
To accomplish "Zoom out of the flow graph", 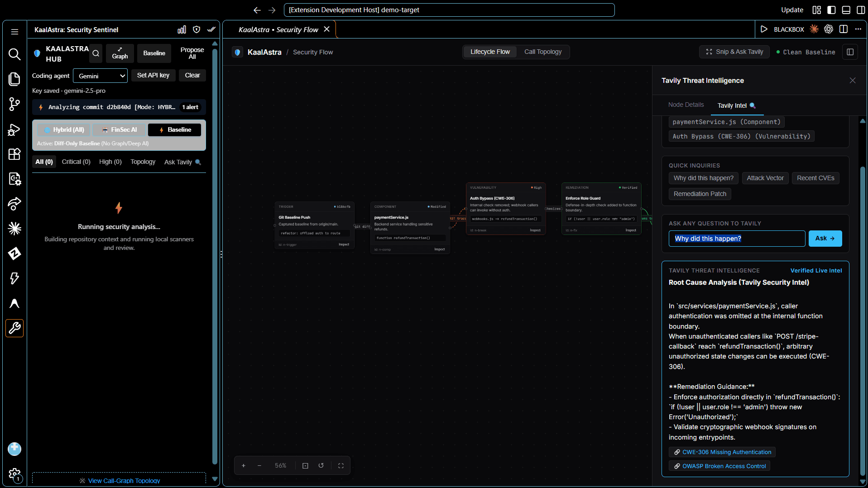I will [x=259, y=465].
